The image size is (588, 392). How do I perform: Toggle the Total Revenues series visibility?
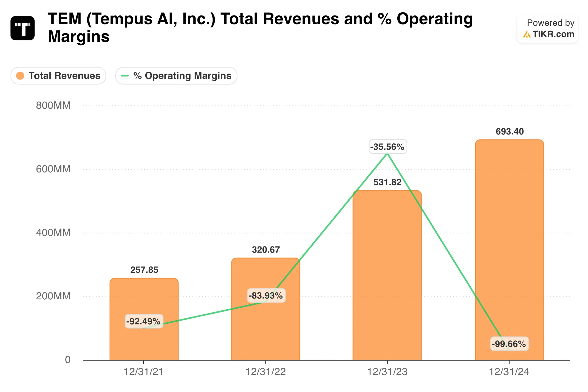(x=58, y=76)
